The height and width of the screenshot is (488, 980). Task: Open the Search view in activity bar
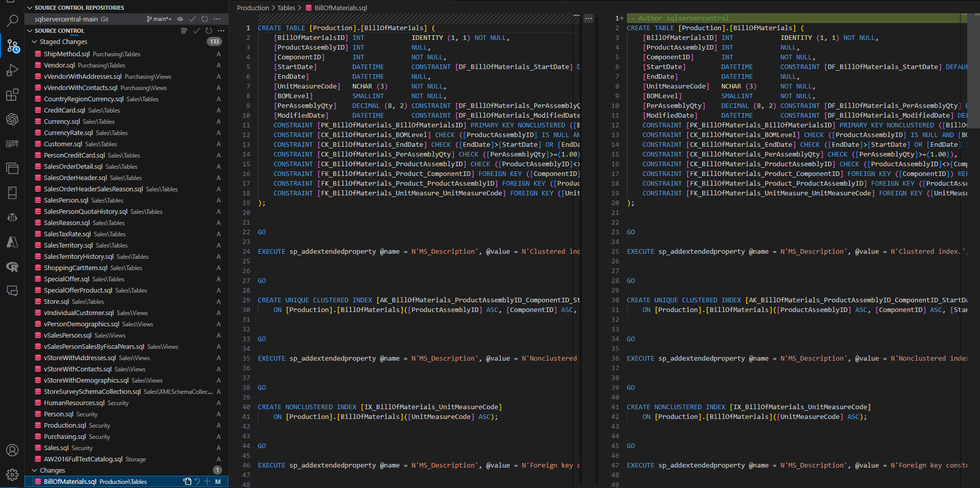tap(12, 21)
